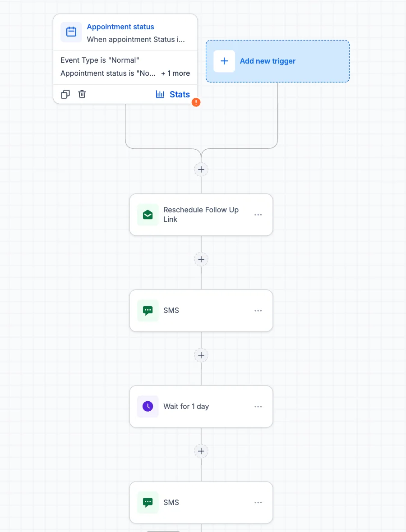This screenshot has width=406, height=532.
Task: Click 'Event Type is "Normal"' filter text
Action: pyautogui.click(x=100, y=60)
